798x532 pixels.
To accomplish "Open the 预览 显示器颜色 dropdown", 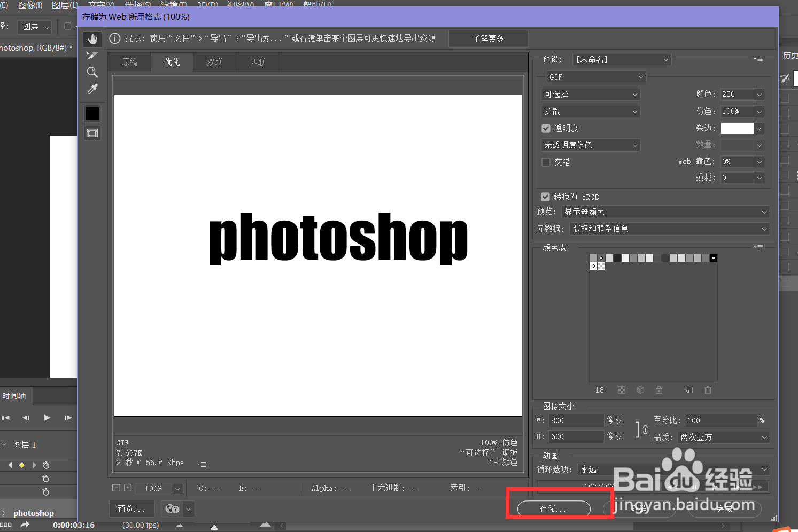I will tap(665, 212).
